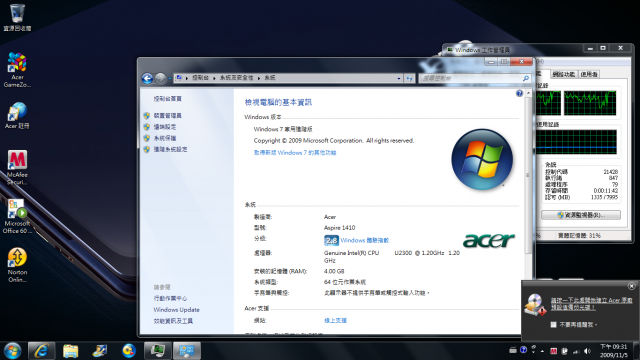Click the 2.8 Windows Experience Index badge
Image resolution: width=640 pixels, height=360 pixels.
[x=331, y=240]
